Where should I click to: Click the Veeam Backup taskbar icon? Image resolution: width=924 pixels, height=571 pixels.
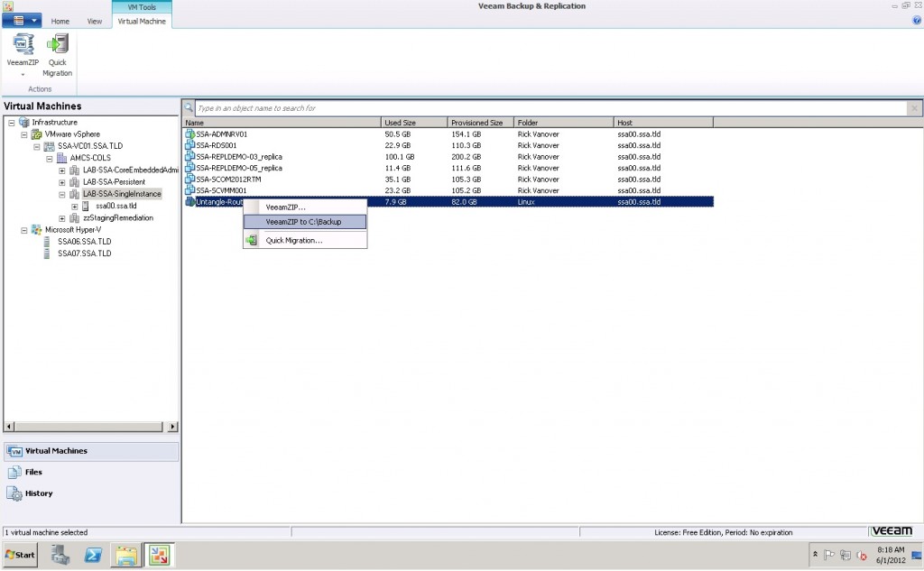point(159,555)
